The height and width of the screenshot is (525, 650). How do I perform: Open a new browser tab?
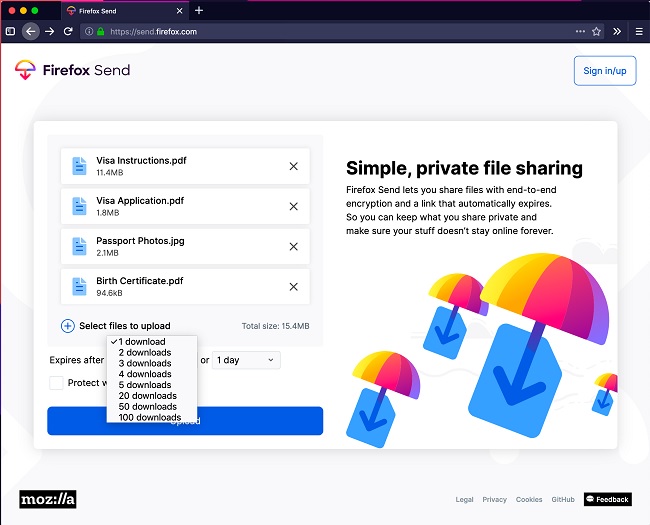199,10
